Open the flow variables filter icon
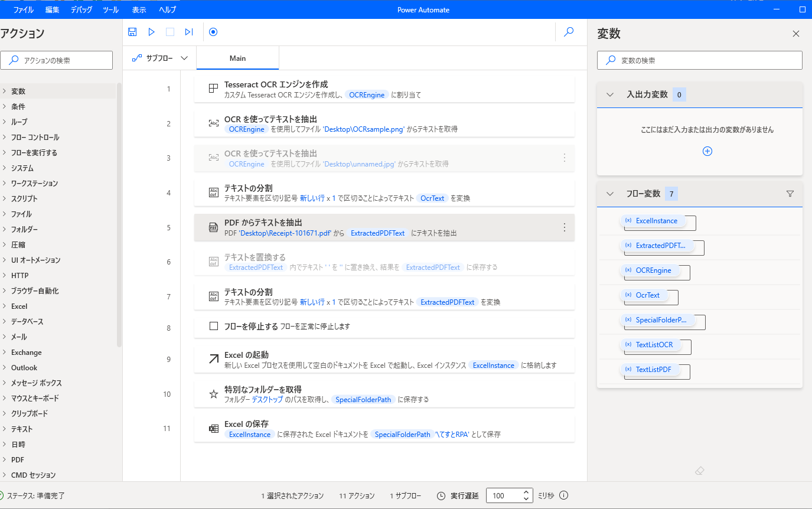Image resolution: width=812 pixels, height=509 pixels. (x=790, y=194)
